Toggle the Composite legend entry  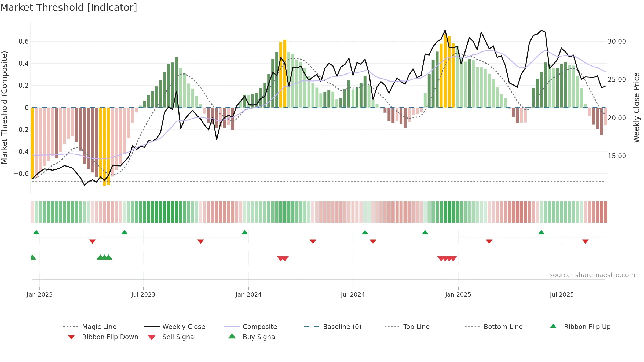pyautogui.click(x=250, y=327)
